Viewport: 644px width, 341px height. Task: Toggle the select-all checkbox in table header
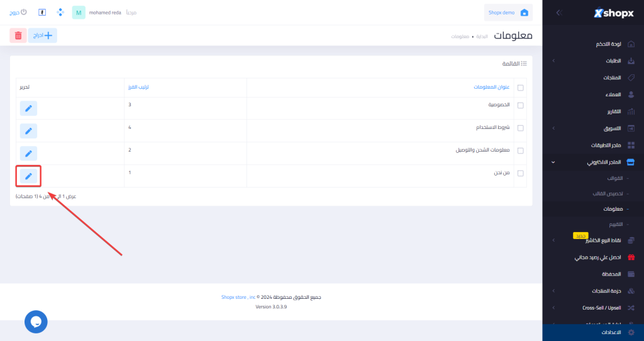(x=520, y=87)
